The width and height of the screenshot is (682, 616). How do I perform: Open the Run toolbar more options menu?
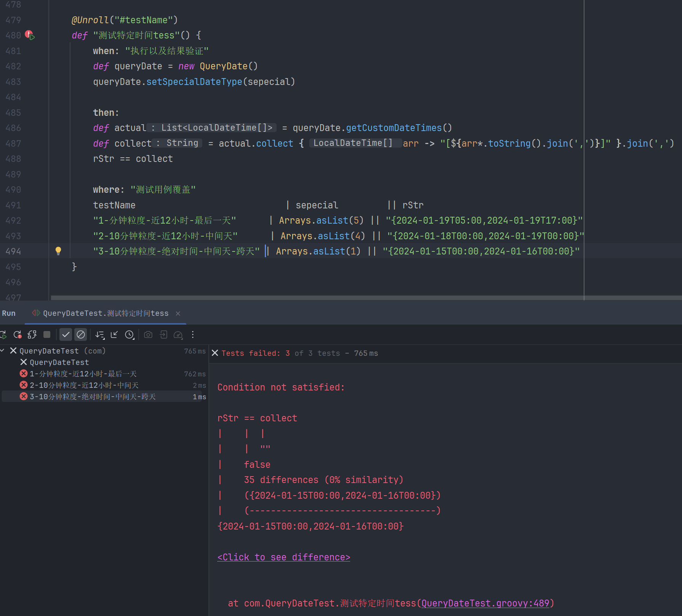pos(193,334)
